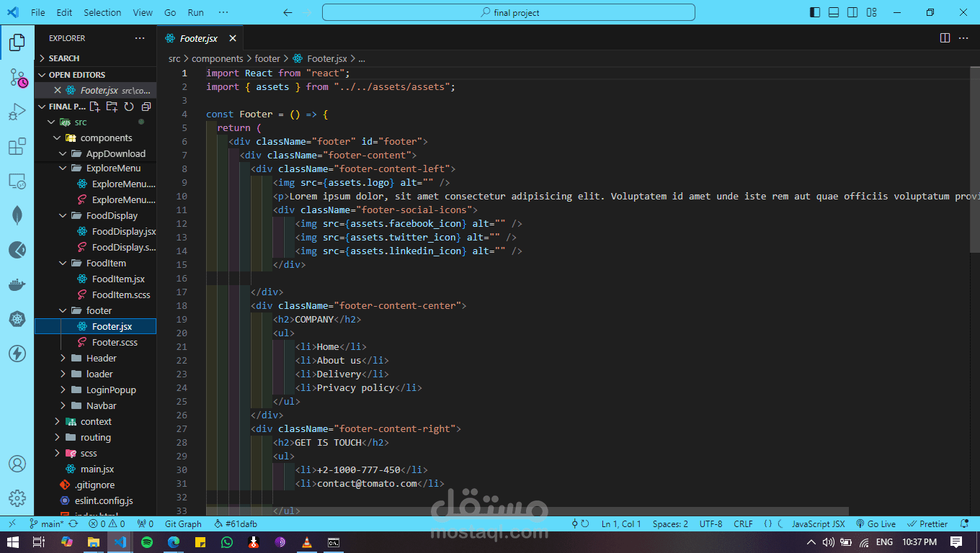Click JavaScript JSX language mode
Screen dimensions: 980x553
[x=819, y=524]
